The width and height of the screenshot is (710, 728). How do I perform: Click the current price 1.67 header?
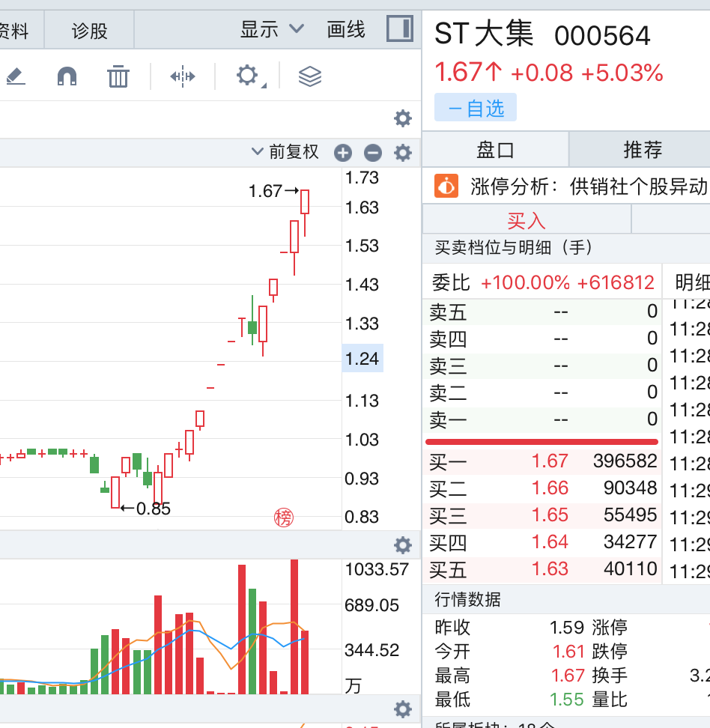click(468, 73)
